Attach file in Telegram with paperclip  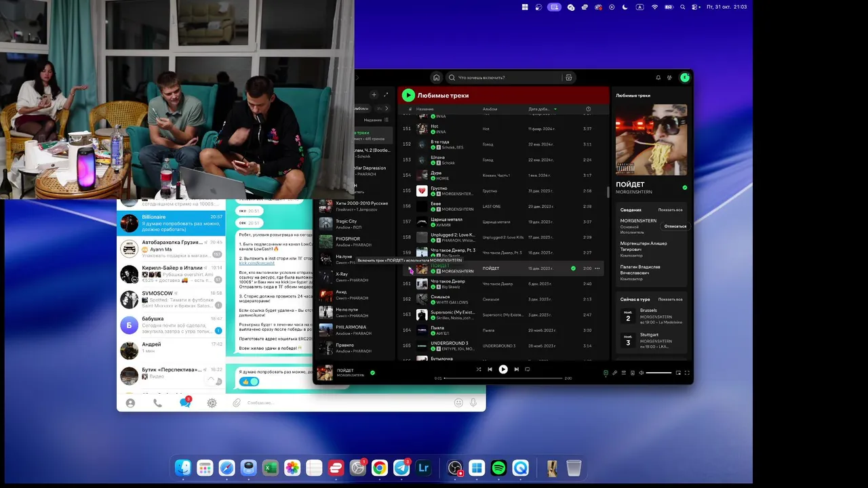pos(237,403)
